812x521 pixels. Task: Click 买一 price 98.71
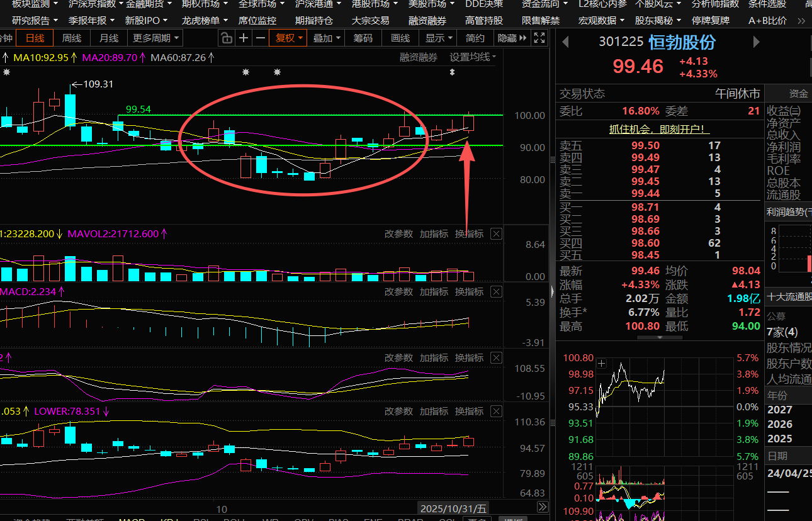646,208
